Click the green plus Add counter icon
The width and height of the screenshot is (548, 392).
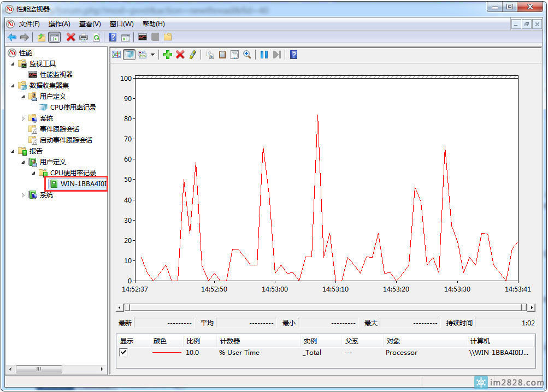[x=168, y=55]
